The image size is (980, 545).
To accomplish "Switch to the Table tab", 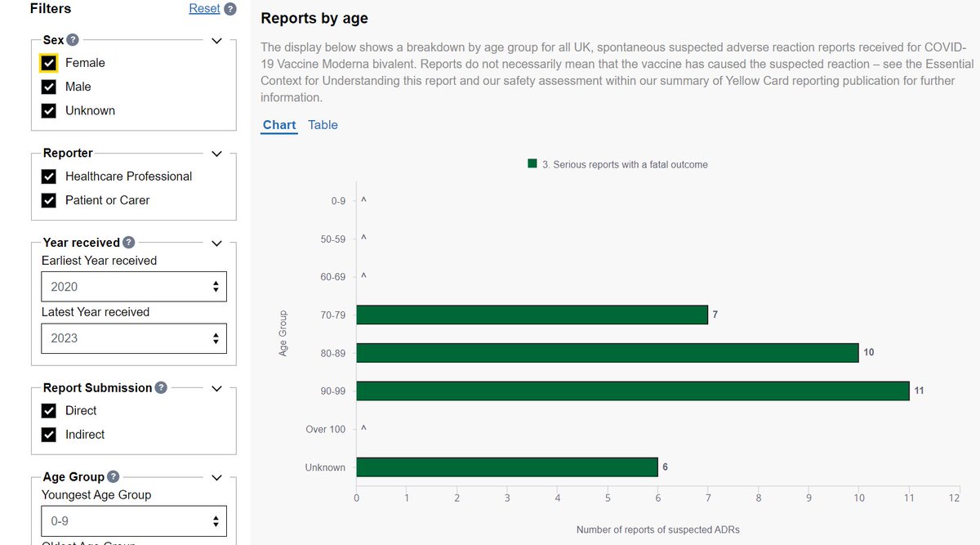I will 323,125.
